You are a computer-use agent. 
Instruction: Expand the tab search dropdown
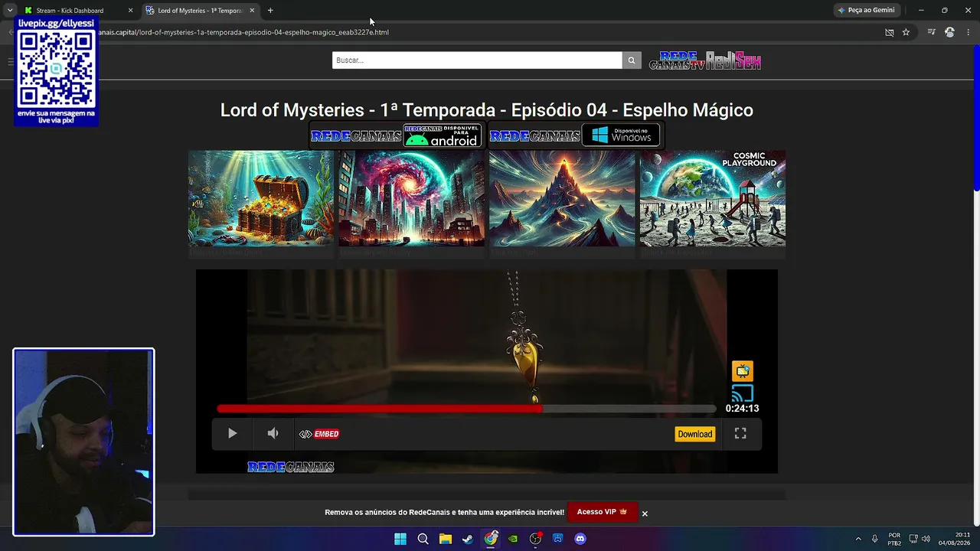click(x=10, y=11)
